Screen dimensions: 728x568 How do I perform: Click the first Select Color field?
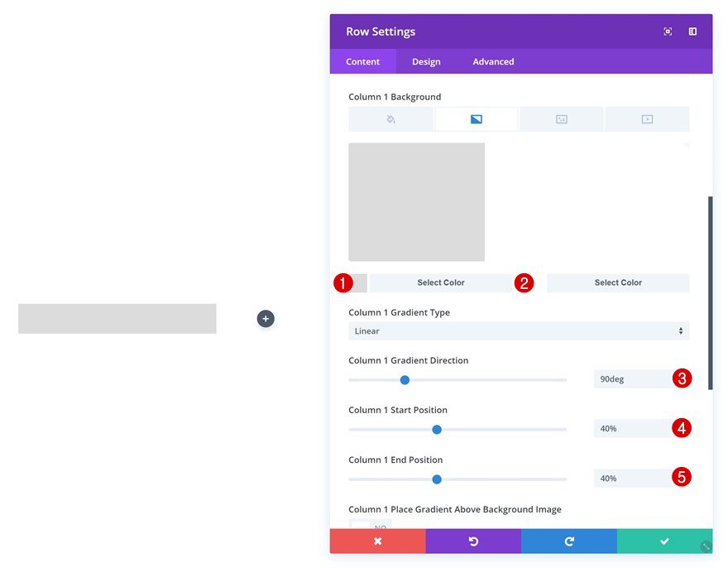[440, 282]
